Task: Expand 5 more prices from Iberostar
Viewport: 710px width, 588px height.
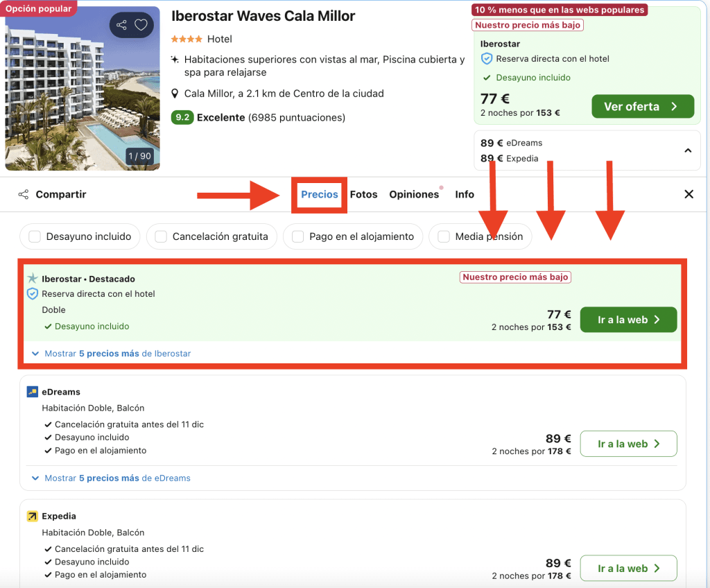Action: click(x=111, y=354)
